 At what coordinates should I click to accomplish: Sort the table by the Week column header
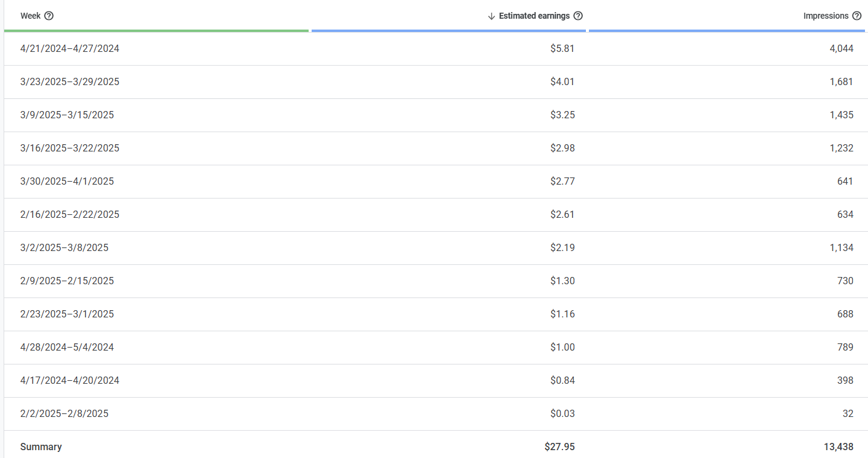(29, 16)
